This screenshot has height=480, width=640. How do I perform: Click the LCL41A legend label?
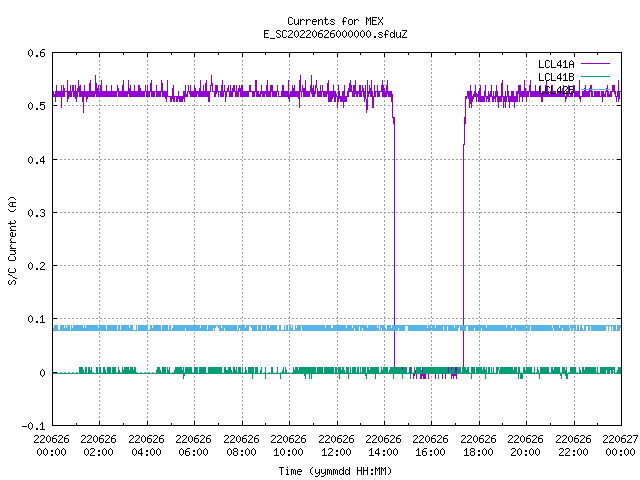click(556, 64)
